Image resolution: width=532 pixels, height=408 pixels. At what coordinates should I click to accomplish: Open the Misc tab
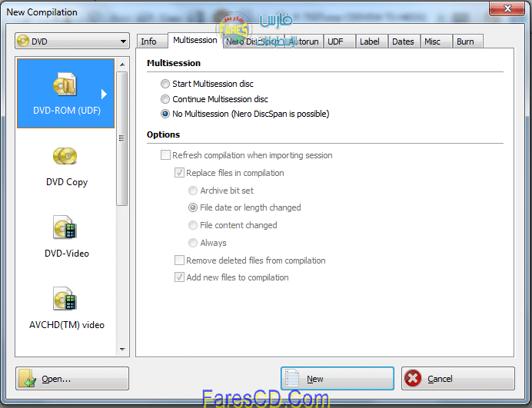(x=436, y=41)
